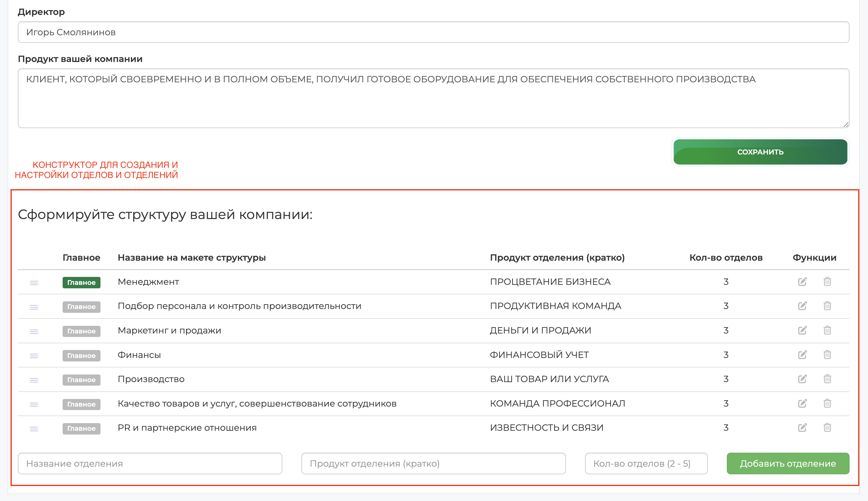Select Подбор персонала и контроль производительности text
Image resolution: width=868 pixels, height=501 pixels.
tap(239, 306)
